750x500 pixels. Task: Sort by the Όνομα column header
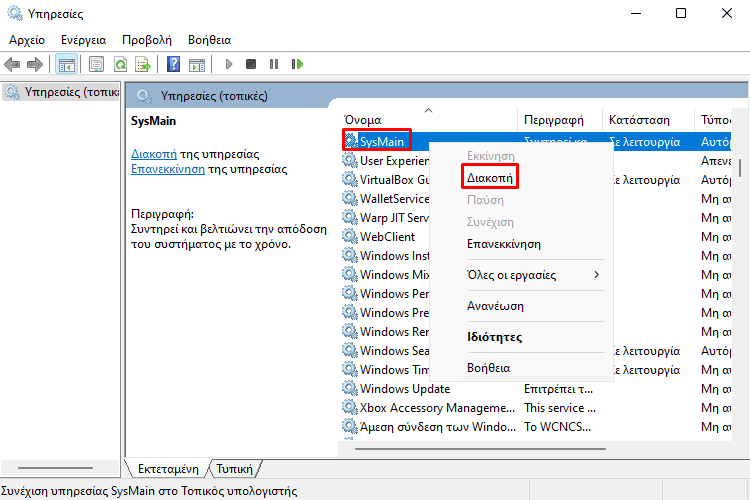pyautogui.click(x=430, y=120)
